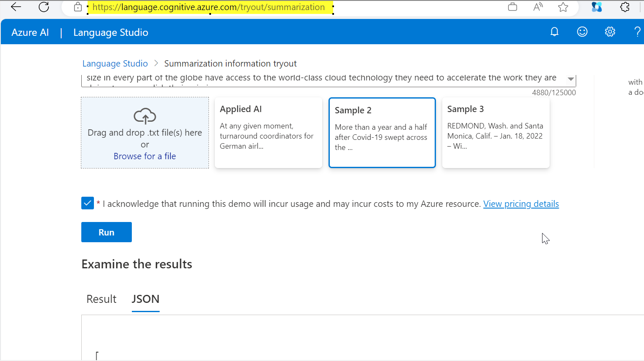
Task: Click the Azure AI header title
Action: point(30,32)
